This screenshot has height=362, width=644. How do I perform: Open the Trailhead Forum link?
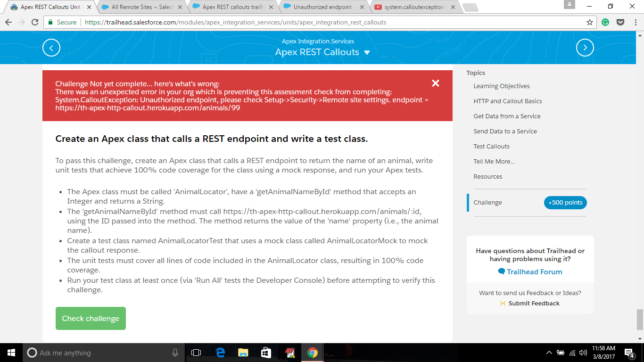[x=530, y=271]
